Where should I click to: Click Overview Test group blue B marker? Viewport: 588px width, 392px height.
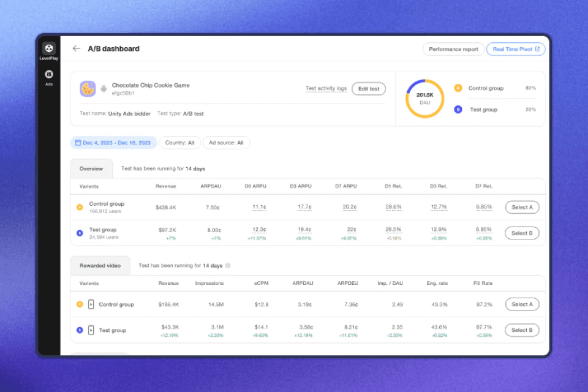(x=80, y=233)
